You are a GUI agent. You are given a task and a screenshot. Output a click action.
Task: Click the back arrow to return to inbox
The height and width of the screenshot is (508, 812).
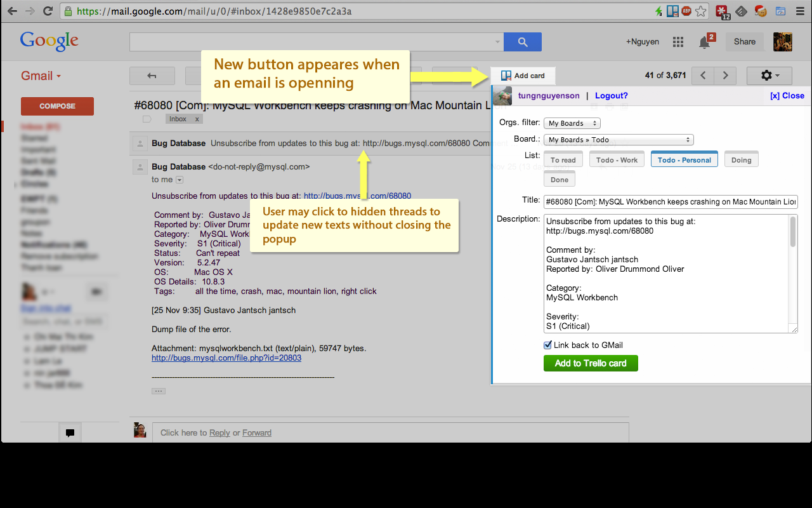tap(152, 75)
